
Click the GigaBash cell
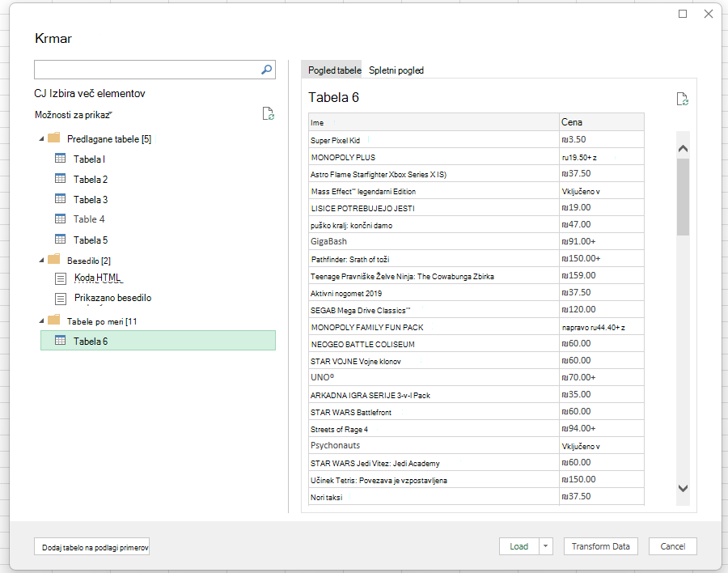(x=434, y=242)
